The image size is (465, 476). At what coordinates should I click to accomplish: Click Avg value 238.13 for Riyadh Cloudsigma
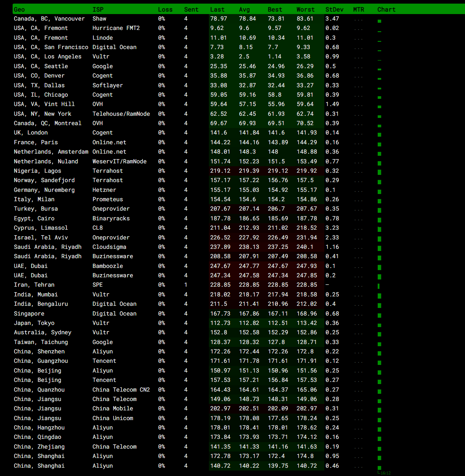(249, 247)
